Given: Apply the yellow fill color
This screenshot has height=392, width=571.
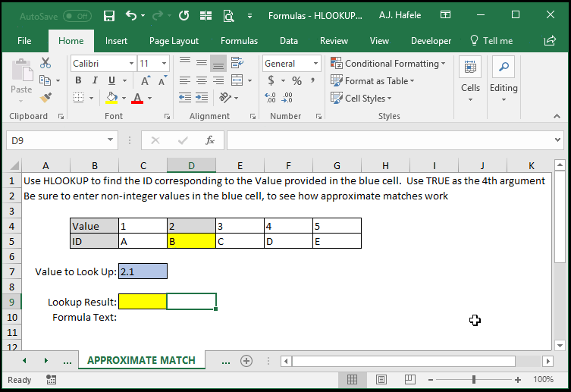Looking at the screenshot, I should [111, 98].
